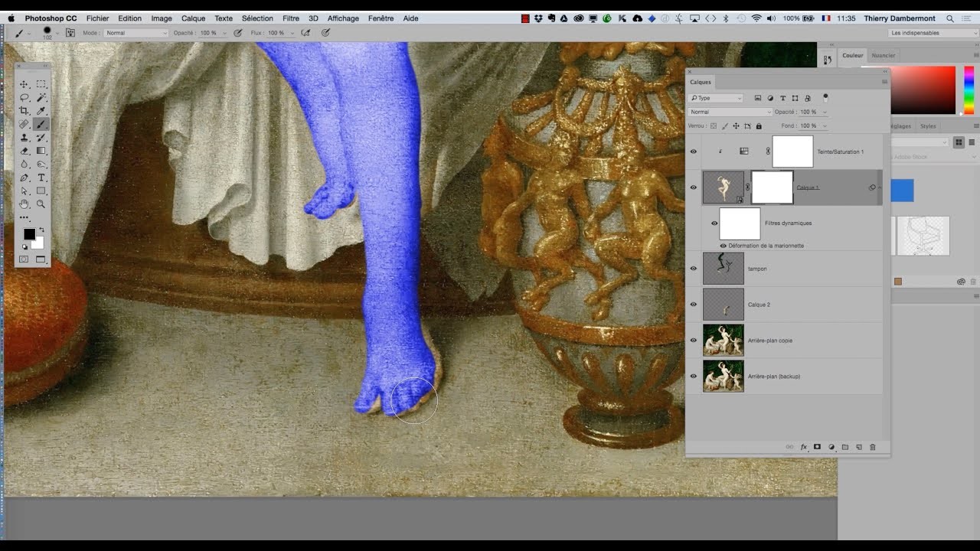Toggle brush panel from options bar
Screen dimensions: 980x551
(70, 33)
